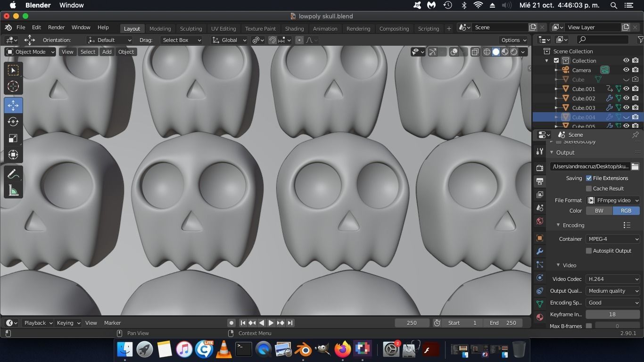Open the Object Data properties tab
The width and height of the screenshot is (644, 362).
(x=540, y=304)
